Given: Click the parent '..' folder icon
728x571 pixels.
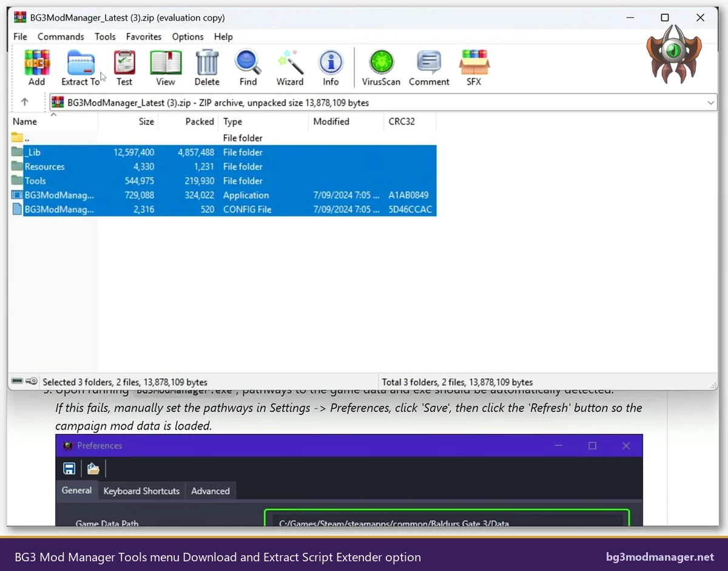Looking at the screenshot, I should [17, 138].
